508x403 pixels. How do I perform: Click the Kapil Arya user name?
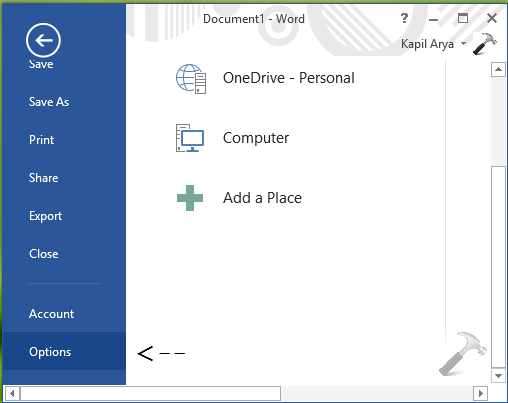(427, 44)
